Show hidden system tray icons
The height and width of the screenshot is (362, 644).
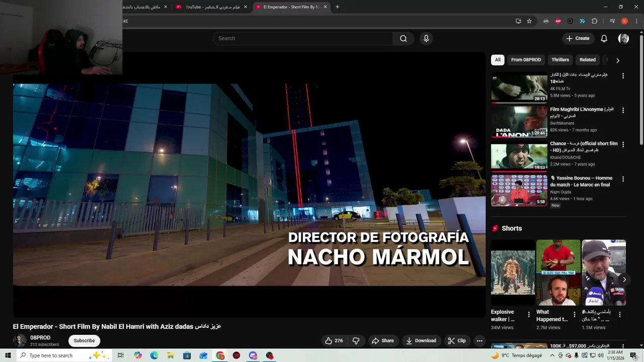pos(552,355)
